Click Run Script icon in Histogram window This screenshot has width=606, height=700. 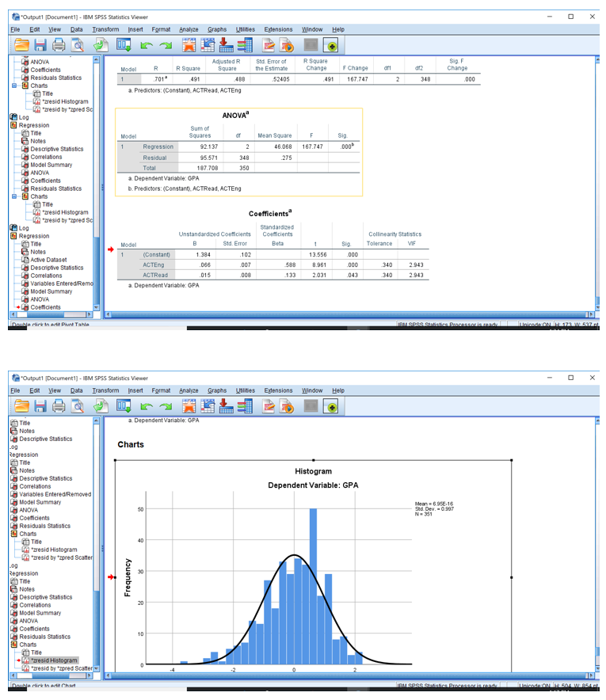287,405
